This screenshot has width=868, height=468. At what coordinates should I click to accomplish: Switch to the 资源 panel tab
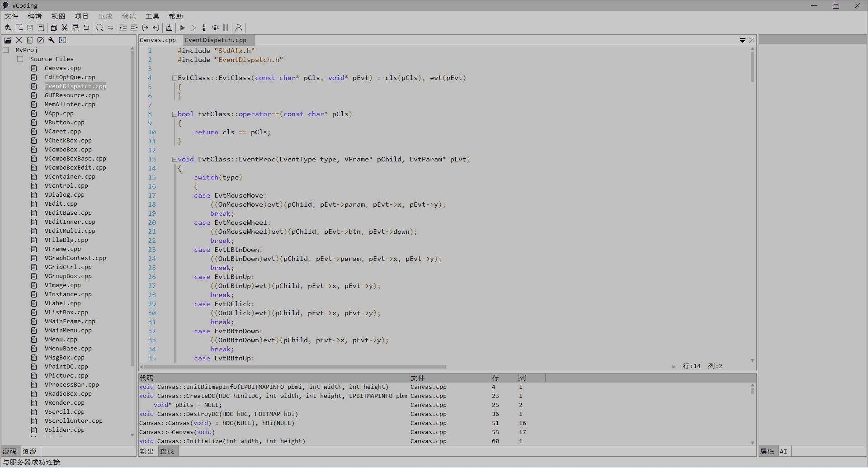point(30,451)
